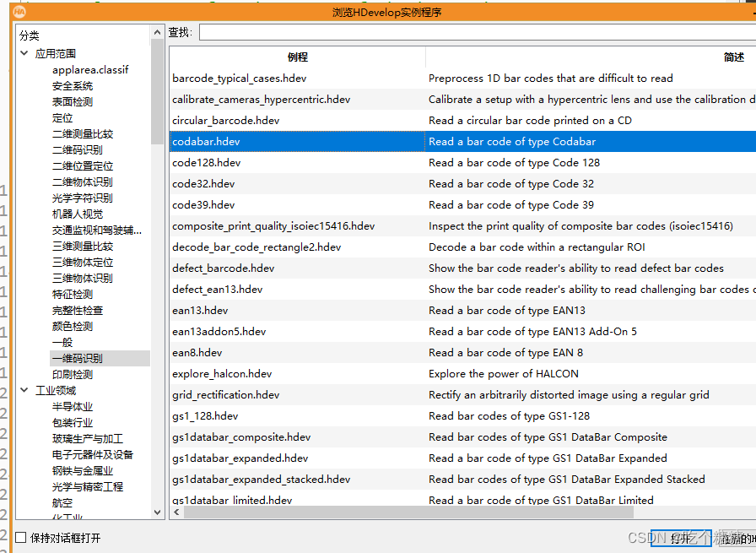Select code32.hdev example
This screenshot has width=756, height=553.
point(203,184)
